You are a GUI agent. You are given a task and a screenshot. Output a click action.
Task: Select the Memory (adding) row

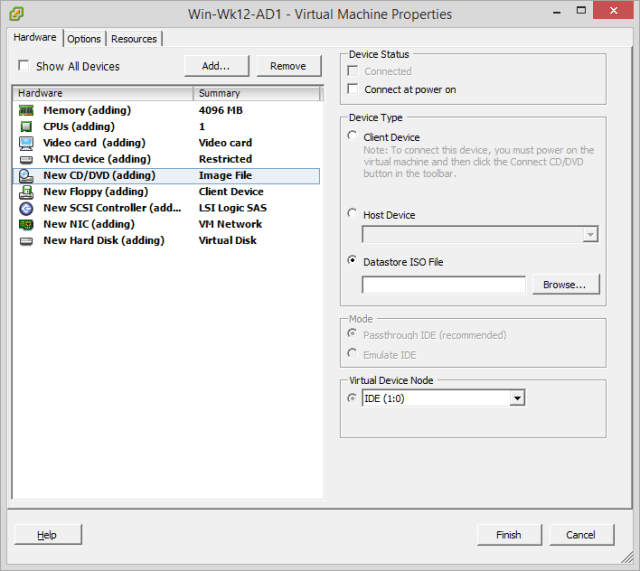[x=167, y=110]
